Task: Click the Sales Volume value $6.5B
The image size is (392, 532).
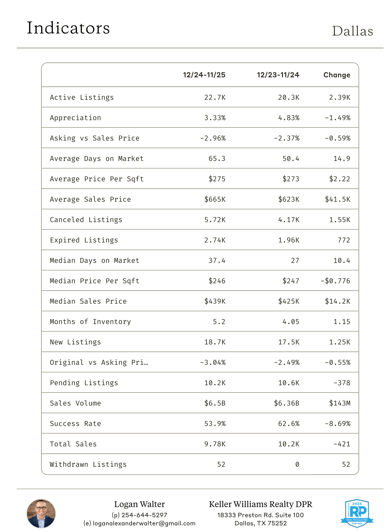Action: 215,403
